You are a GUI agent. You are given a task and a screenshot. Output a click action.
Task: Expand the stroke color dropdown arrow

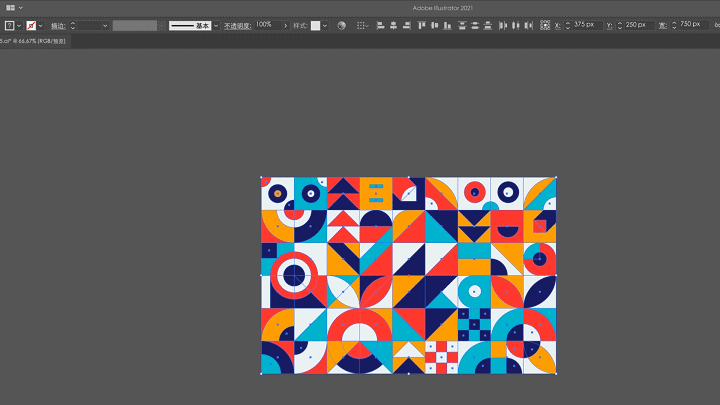click(x=42, y=25)
